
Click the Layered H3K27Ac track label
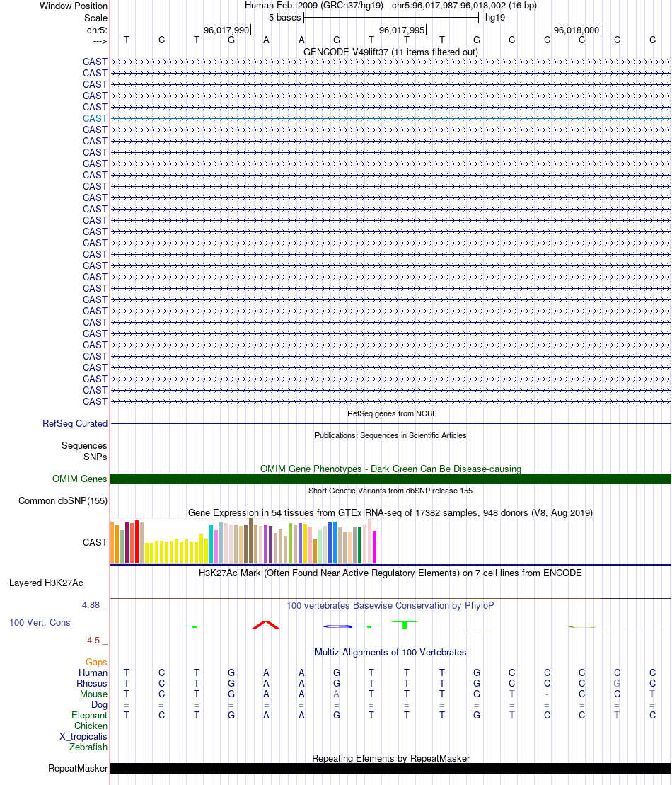coord(46,583)
